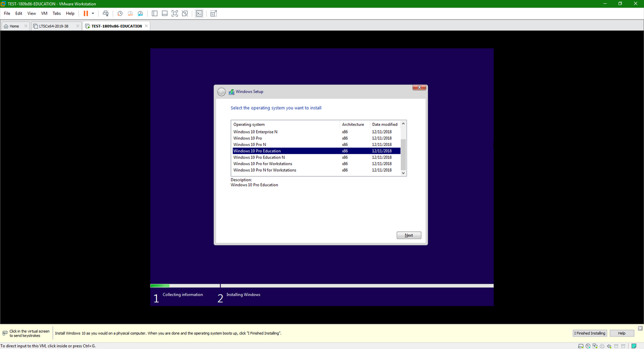Screen dimensions: 644x349
Task: Click the Architecture column header
Action: (x=355, y=124)
